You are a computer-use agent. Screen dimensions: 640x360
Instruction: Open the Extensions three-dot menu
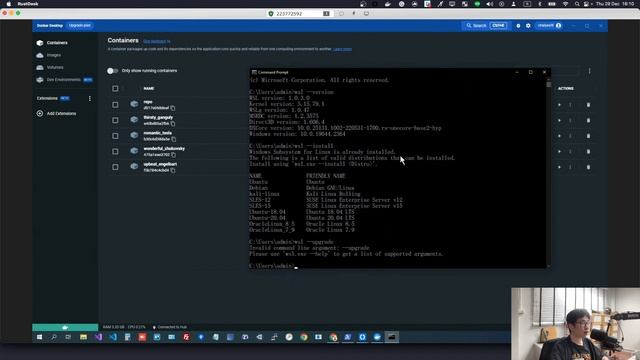pyautogui.click(x=90, y=98)
